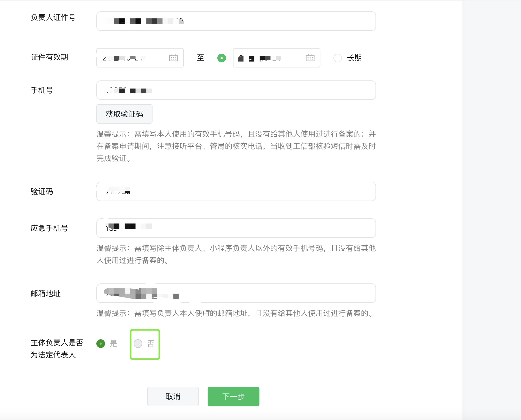Click the 否 label text
This screenshot has width=521, height=420.
click(x=151, y=343)
